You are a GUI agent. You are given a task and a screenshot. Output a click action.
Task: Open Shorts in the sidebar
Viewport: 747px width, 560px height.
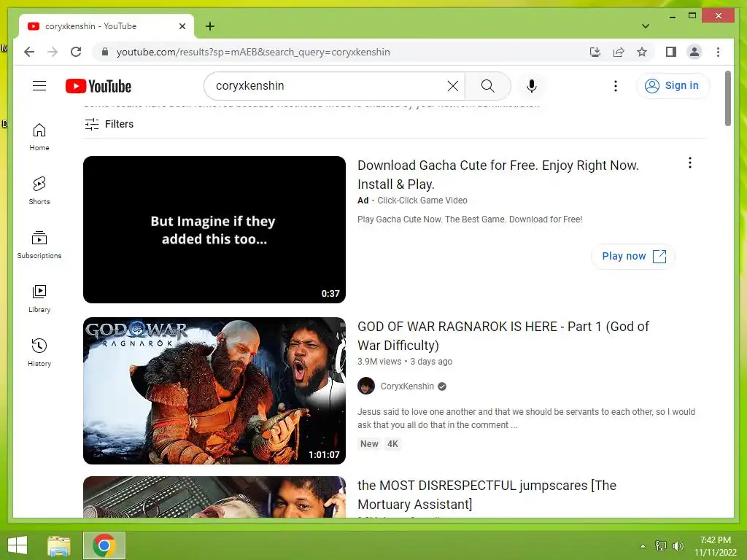39,191
